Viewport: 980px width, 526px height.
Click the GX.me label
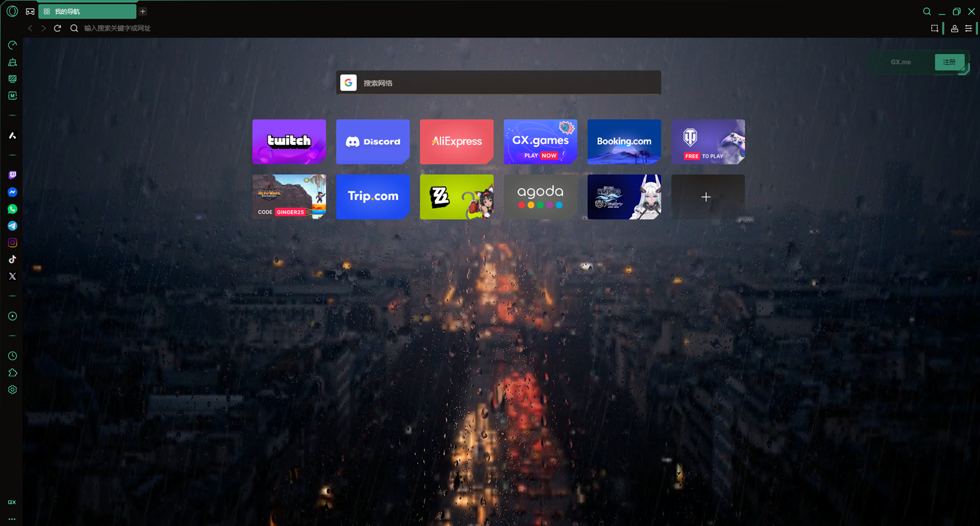pyautogui.click(x=901, y=62)
